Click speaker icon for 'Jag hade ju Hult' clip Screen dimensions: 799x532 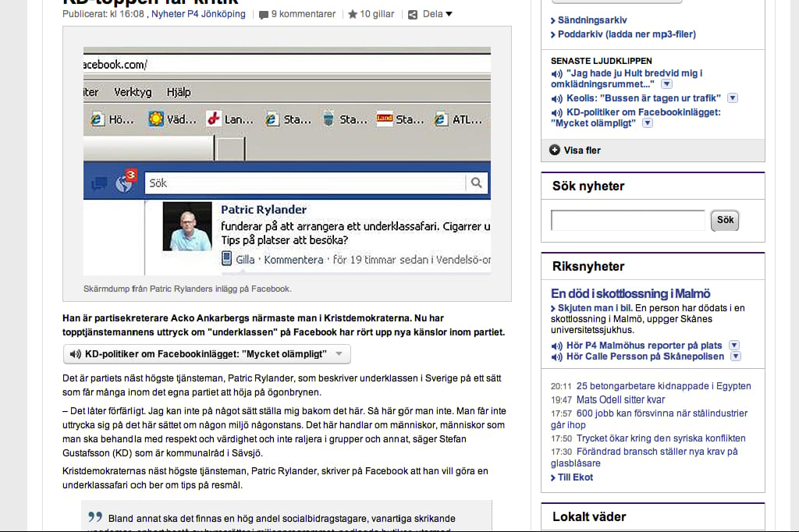tap(556, 74)
